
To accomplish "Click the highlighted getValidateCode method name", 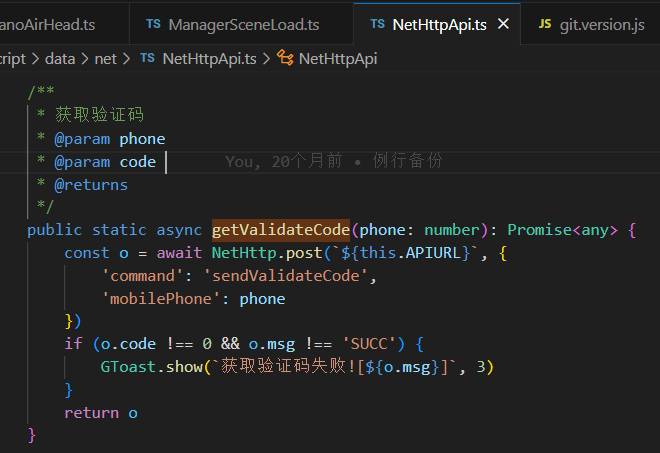I will pos(280,230).
